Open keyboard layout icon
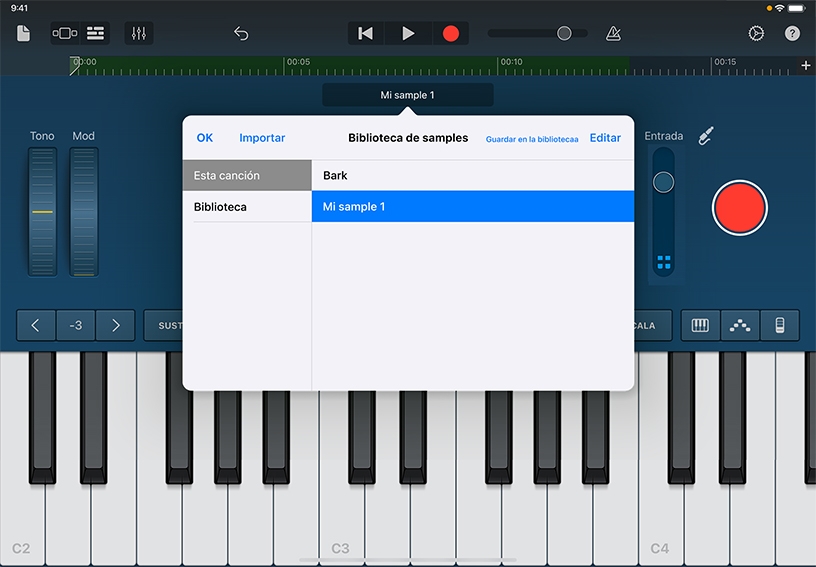The width and height of the screenshot is (816, 567). (700, 326)
